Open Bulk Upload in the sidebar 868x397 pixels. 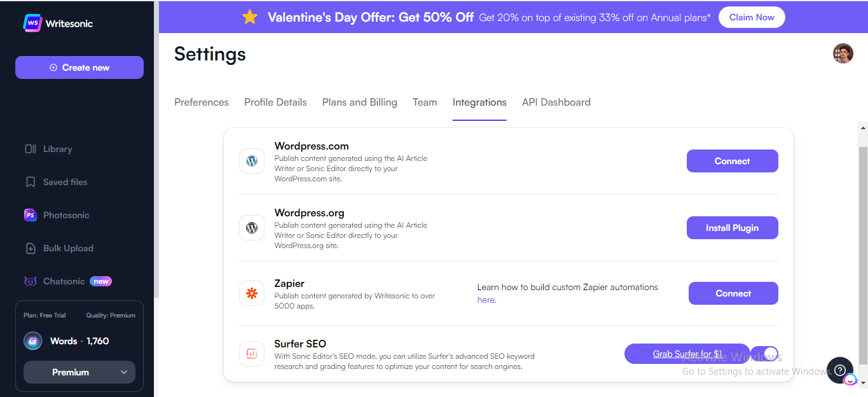pos(59,248)
